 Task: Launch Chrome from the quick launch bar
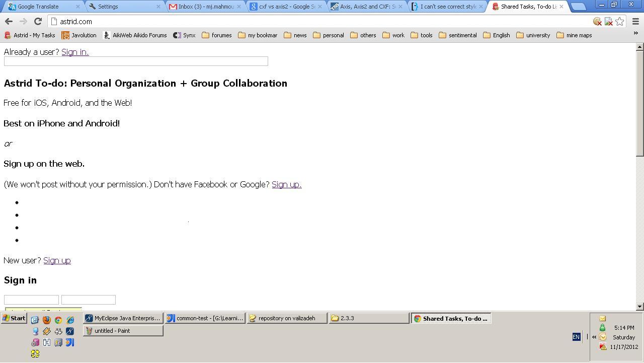pyautogui.click(x=58, y=320)
